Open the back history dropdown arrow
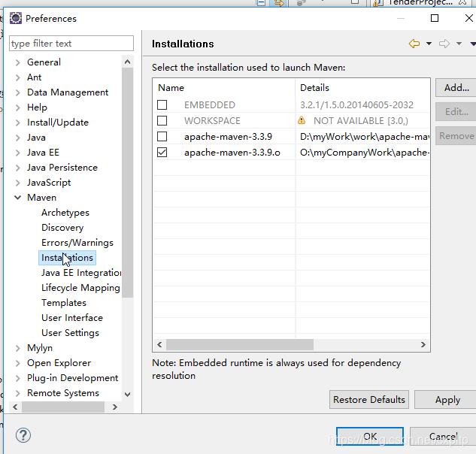 (x=429, y=44)
